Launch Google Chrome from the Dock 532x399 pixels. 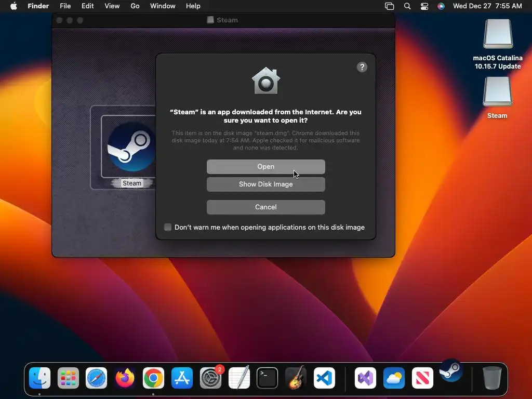pos(153,378)
